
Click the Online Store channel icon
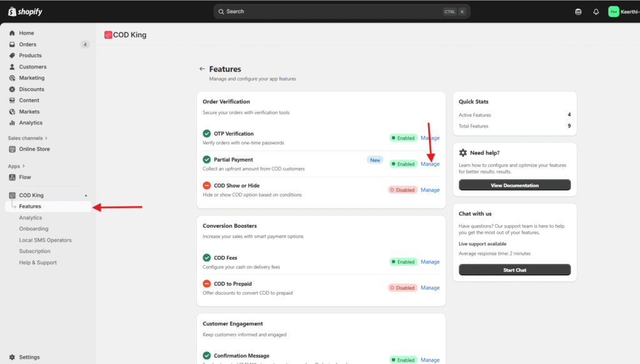tap(12, 149)
